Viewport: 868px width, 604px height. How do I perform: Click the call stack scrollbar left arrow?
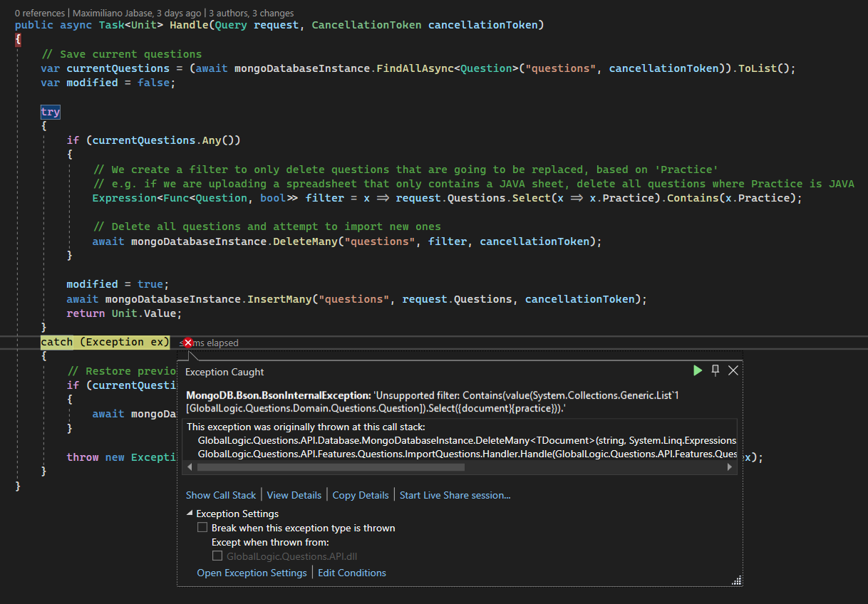[190, 467]
